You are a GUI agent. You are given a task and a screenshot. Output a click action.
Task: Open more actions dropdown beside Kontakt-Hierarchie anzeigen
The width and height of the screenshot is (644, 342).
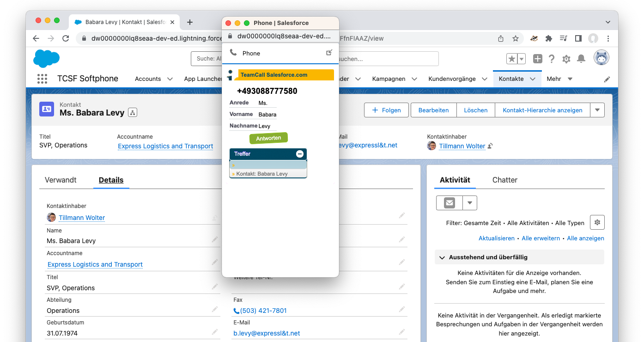point(597,110)
